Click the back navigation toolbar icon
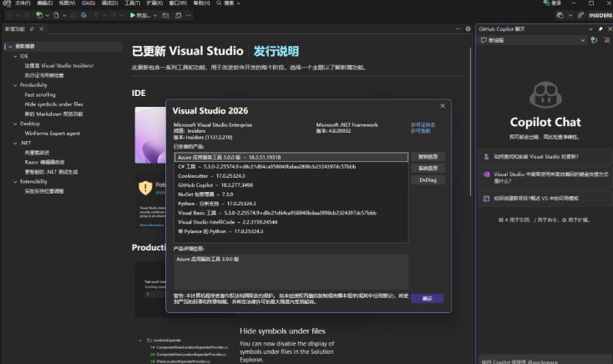 click(x=10, y=15)
